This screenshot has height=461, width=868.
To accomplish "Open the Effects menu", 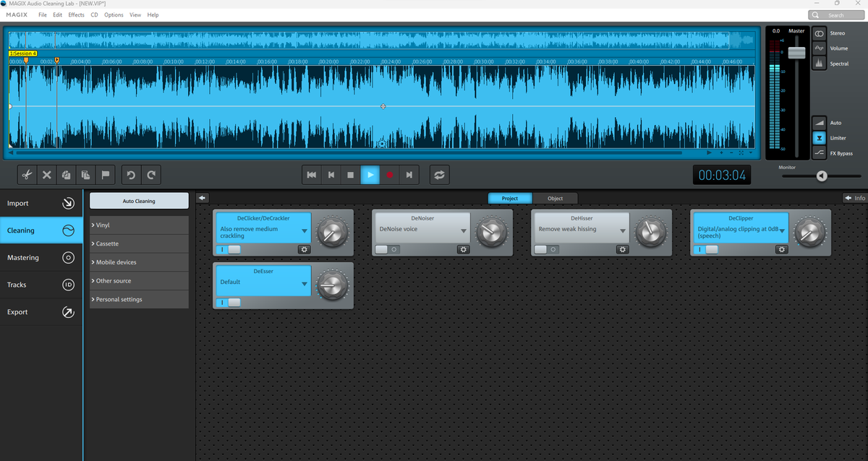I will pyautogui.click(x=77, y=14).
